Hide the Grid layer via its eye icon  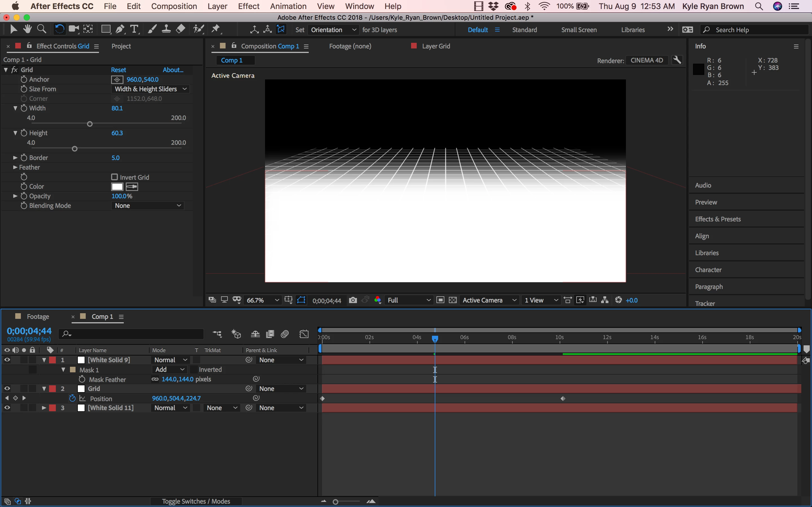click(x=7, y=389)
